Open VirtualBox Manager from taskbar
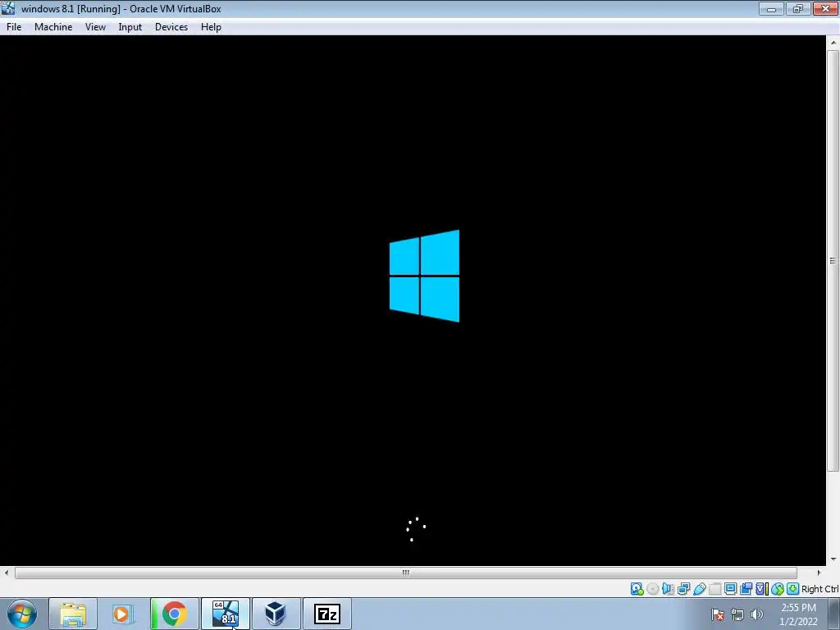Image resolution: width=840 pixels, height=630 pixels. 276,614
